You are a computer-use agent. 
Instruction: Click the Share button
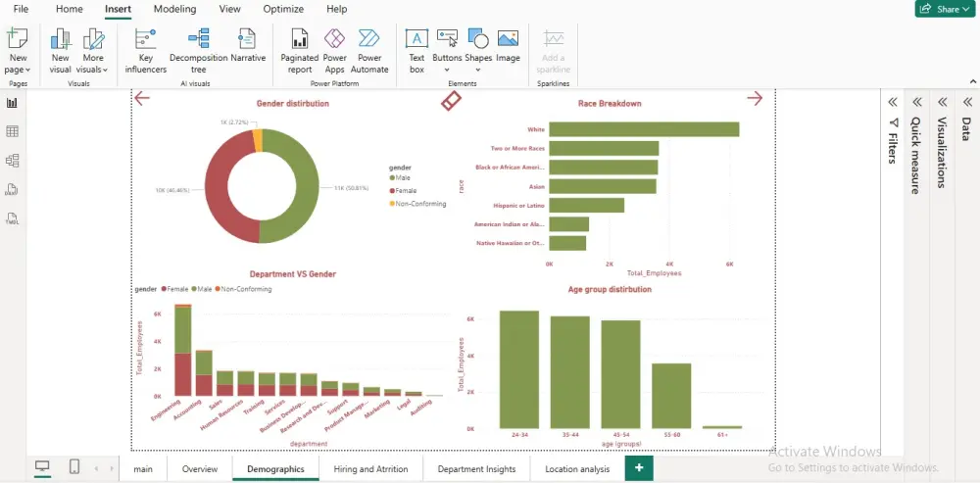click(x=945, y=9)
